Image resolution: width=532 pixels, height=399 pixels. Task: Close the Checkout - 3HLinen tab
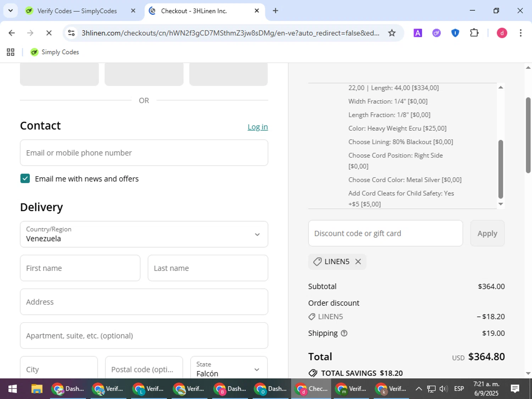[x=257, y=11]
